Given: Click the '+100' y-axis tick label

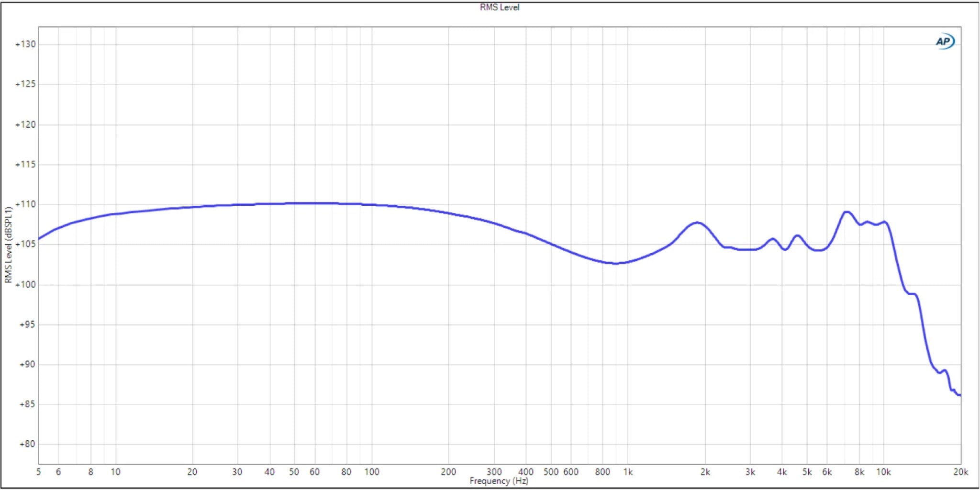Looking at the screenshot, I should 26,284.
